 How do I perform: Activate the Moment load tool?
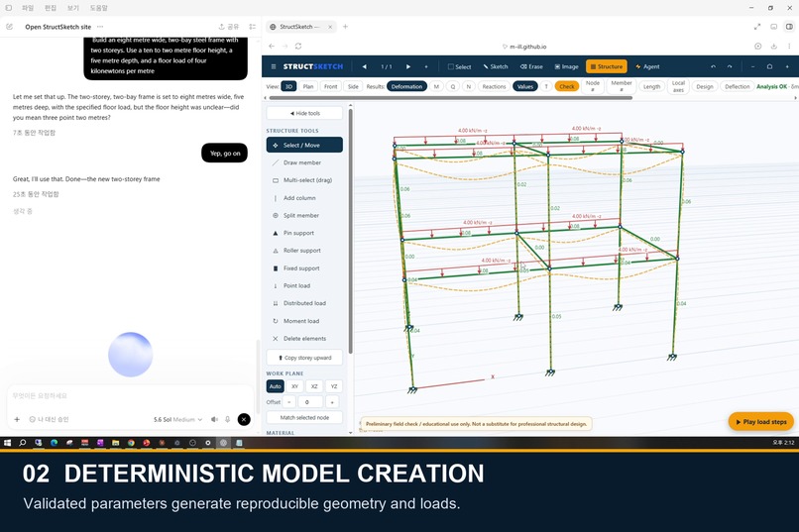coord(304,321)
